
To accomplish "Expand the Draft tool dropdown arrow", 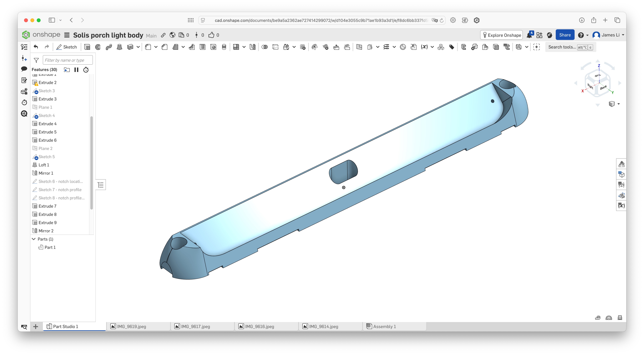I will [183, 47].
